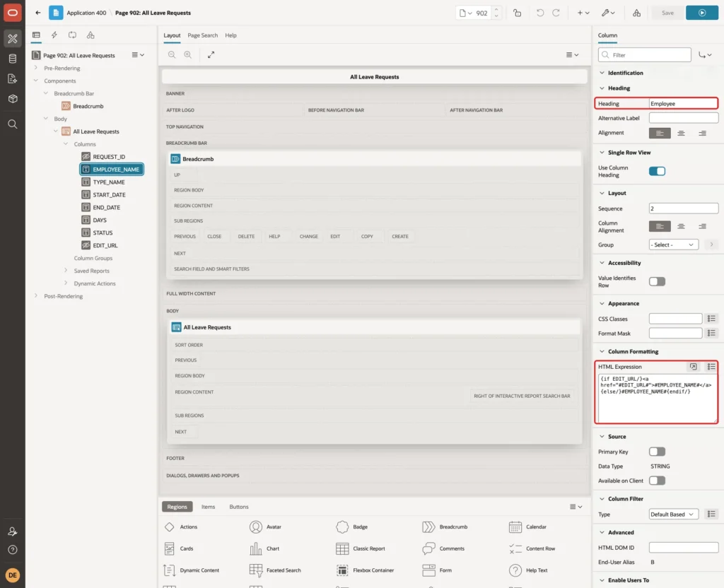Click the property Filter search field

point(645,55)
